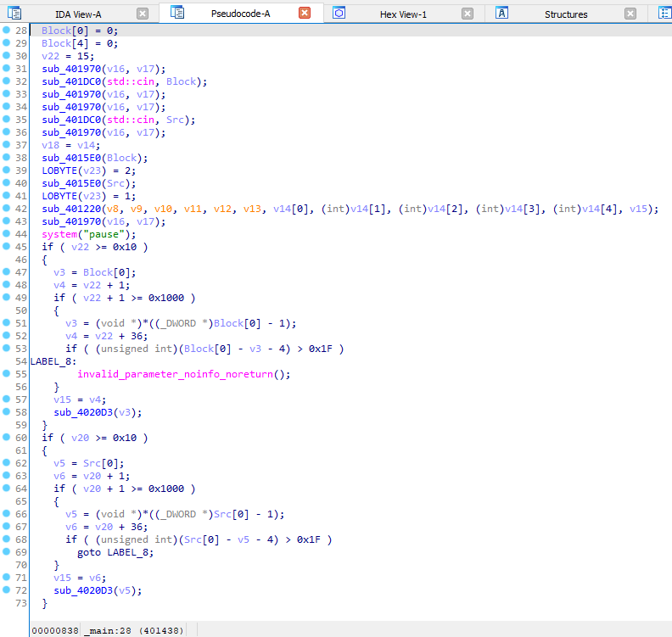
Task: Click v15 = v4 on line 57
Action: [x=80, y=400]
